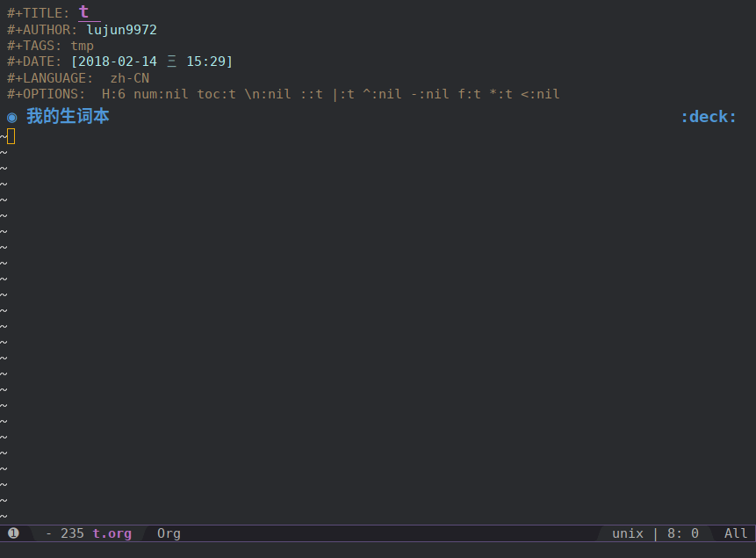Click the :deck: tag on the heading
756x558 pixels.
(709, 115)
